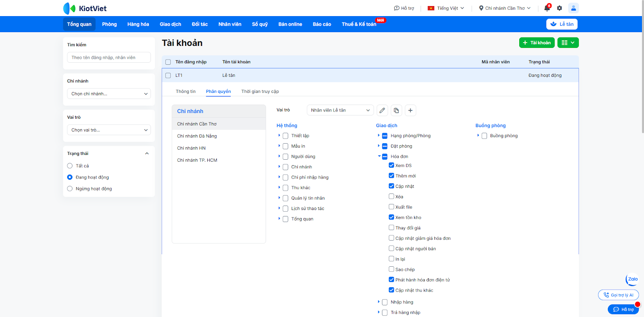
Task: Select Ngừng hoạt động status radio
Action: (70, 189)
